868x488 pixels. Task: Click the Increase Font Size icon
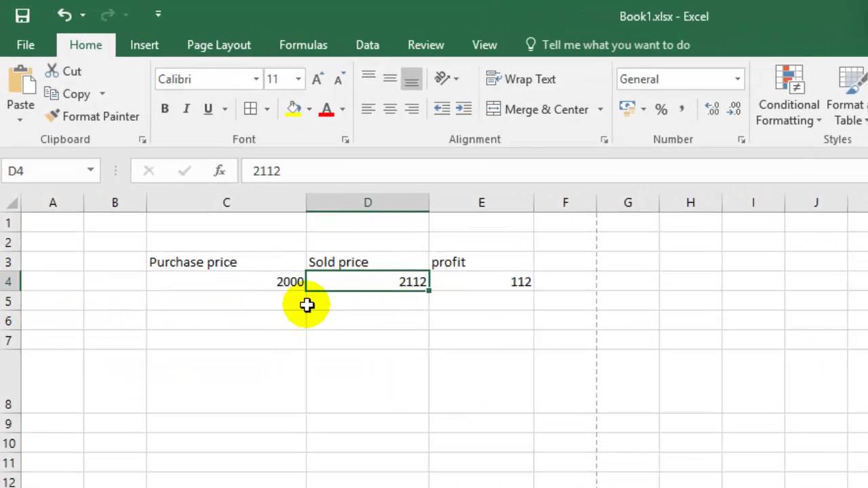click(318, 79)
